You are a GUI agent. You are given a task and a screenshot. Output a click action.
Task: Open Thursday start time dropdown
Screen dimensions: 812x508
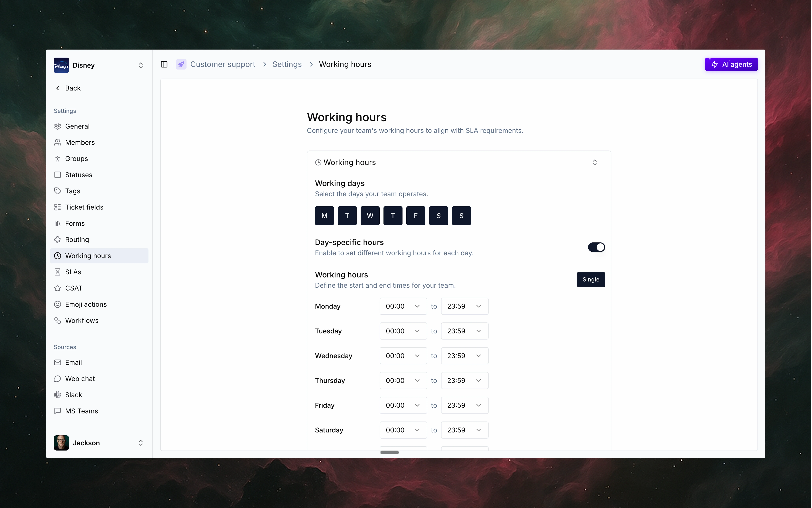403,381
